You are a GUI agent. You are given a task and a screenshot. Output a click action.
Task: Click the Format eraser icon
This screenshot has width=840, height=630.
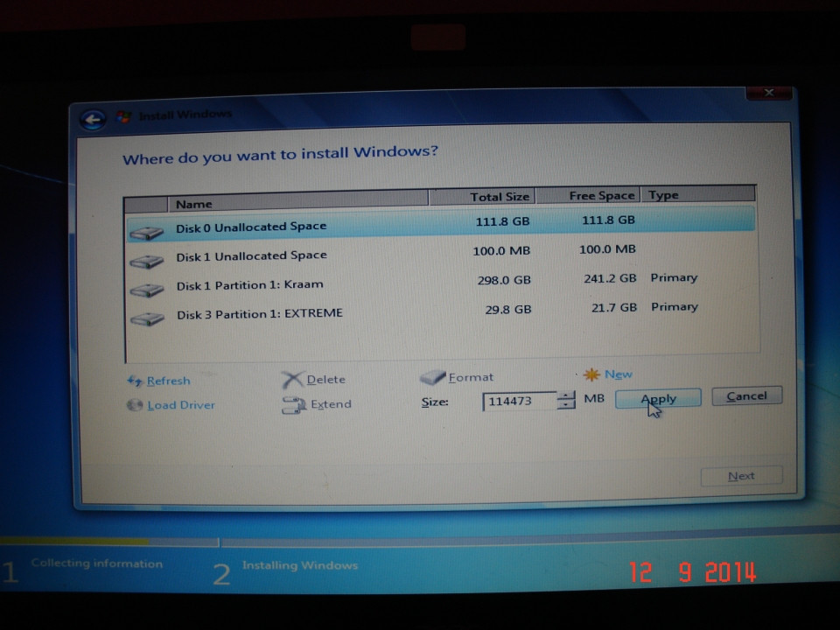432,378
